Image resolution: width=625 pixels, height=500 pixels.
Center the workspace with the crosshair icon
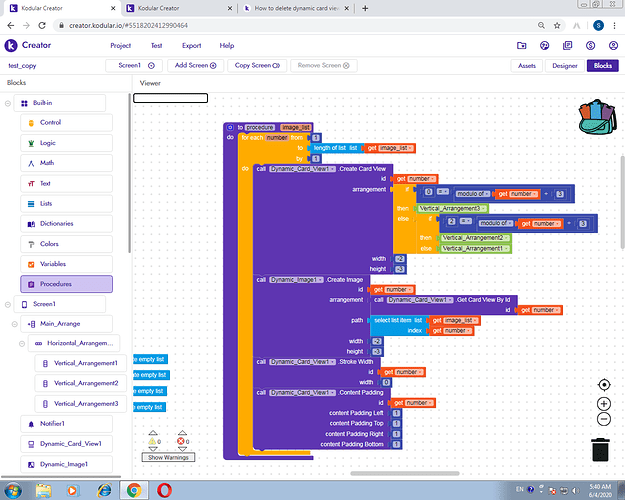pyautogui.click(x=604, y=385)
